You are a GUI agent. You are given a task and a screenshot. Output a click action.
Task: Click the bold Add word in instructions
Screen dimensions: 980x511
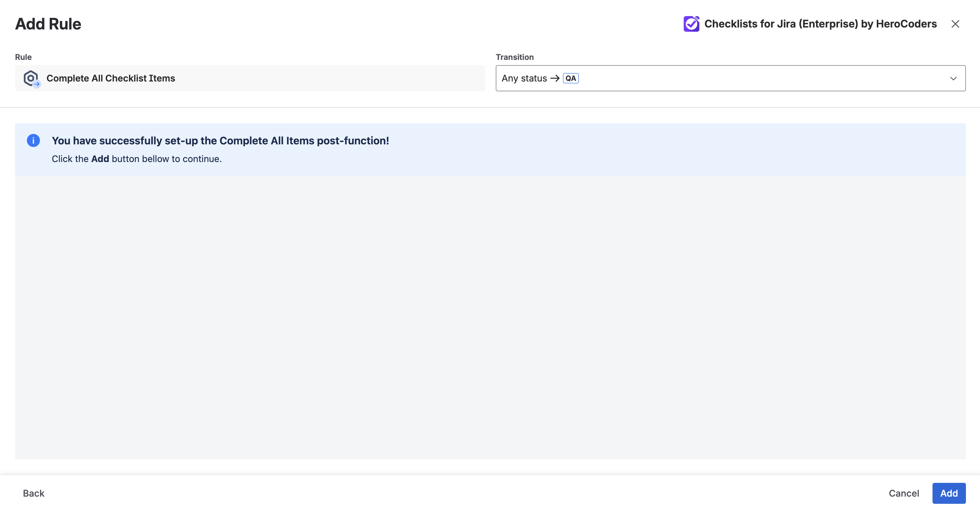click(x=100, y=159)
